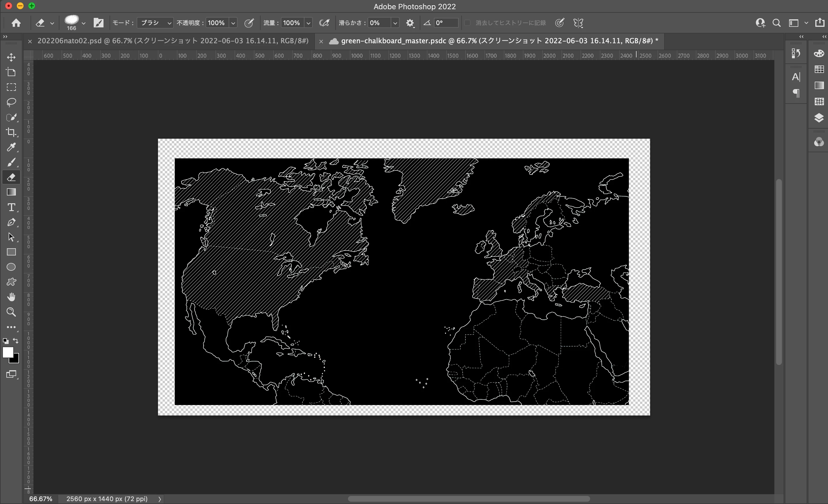Click the white foreground color swatch
Image resolution: width=828 pixels, height=504 pixels.
(x=8, y=352)
